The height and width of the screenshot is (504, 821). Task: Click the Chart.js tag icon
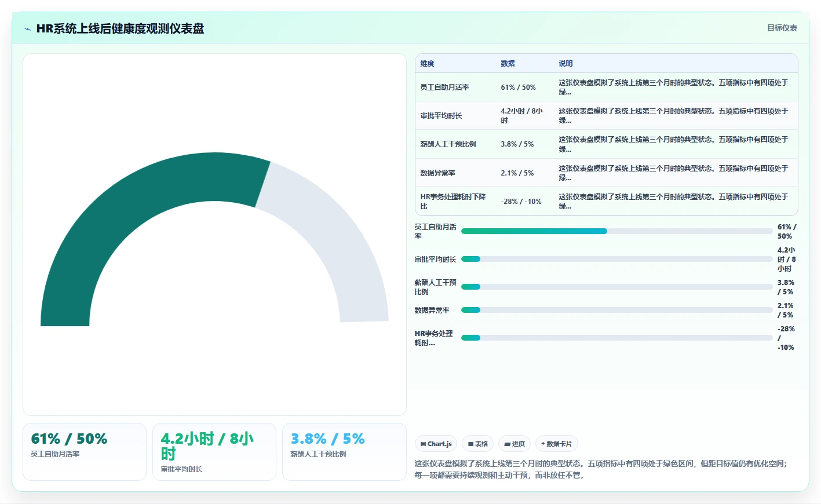tap(424, 444)
